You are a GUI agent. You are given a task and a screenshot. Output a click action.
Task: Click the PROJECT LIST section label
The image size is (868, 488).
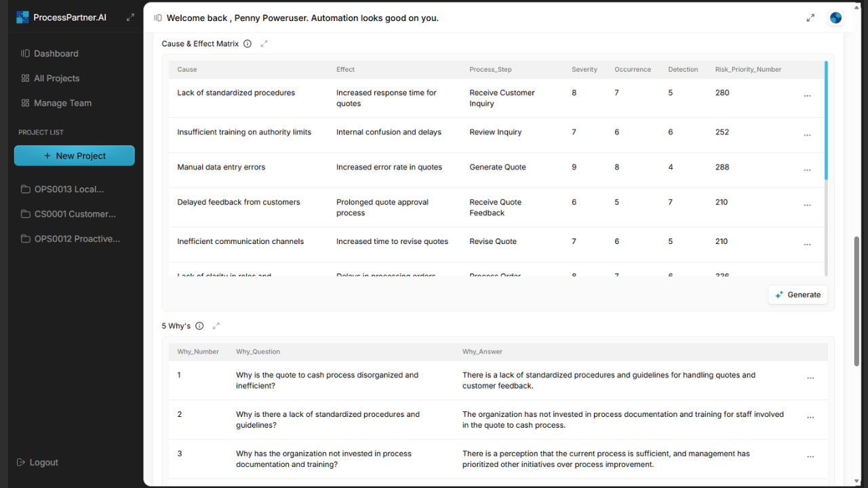[41, 132]
